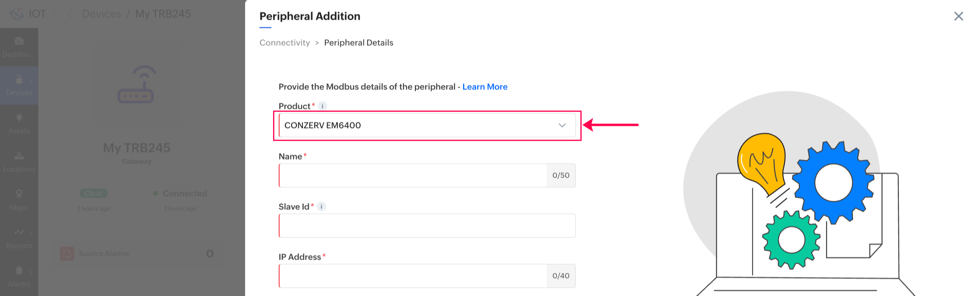Click the Product info icon
This screenshot has height=296, width=980.
click(x=322, y=106)
